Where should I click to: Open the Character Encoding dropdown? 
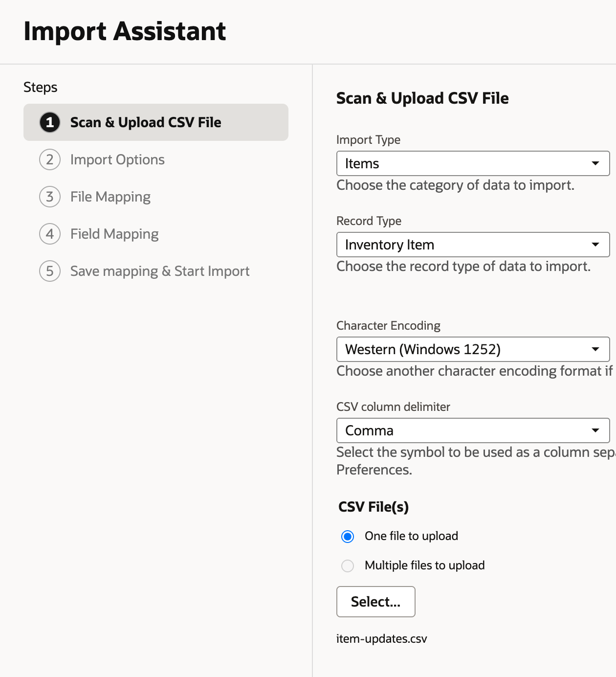tap(473, 349)
